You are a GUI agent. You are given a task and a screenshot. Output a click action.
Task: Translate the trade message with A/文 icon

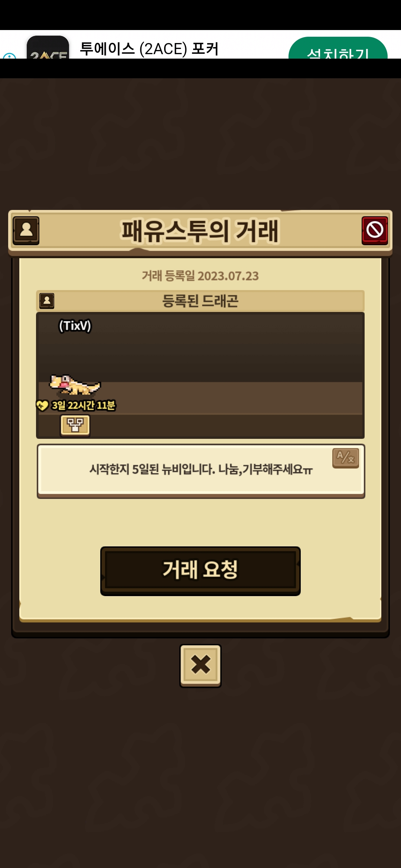(345, 458)
